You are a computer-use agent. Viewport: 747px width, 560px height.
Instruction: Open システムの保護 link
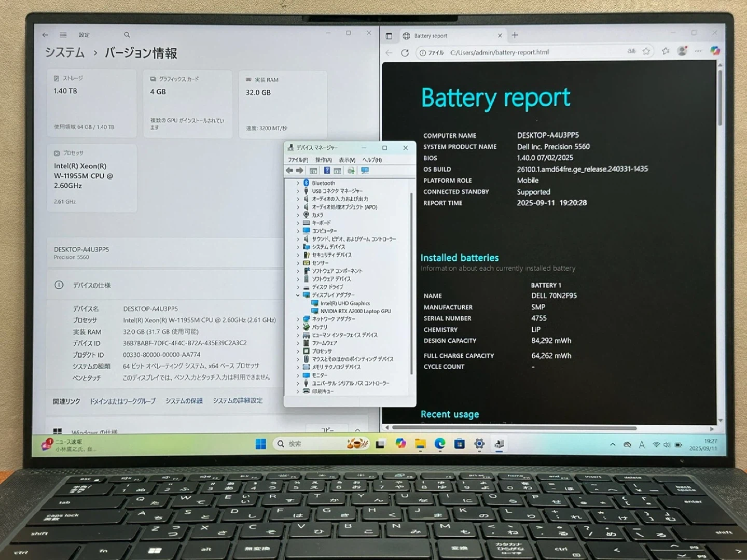[184, 401]
